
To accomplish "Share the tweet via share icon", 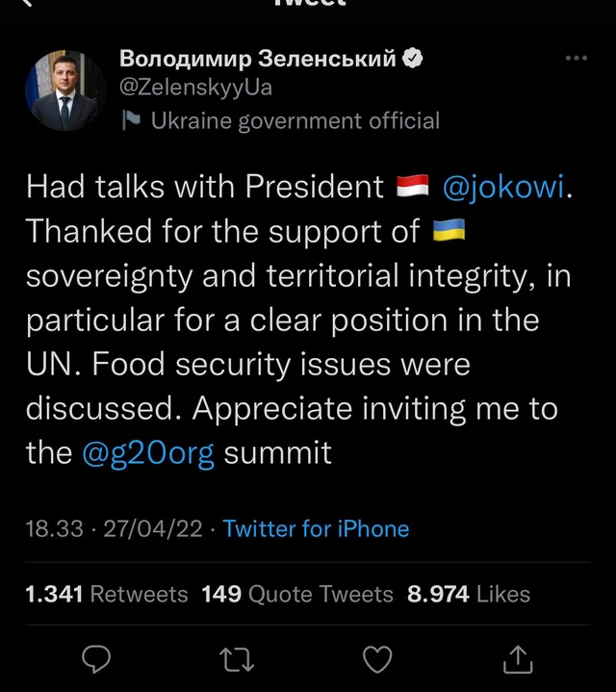I will coord(518,658).
